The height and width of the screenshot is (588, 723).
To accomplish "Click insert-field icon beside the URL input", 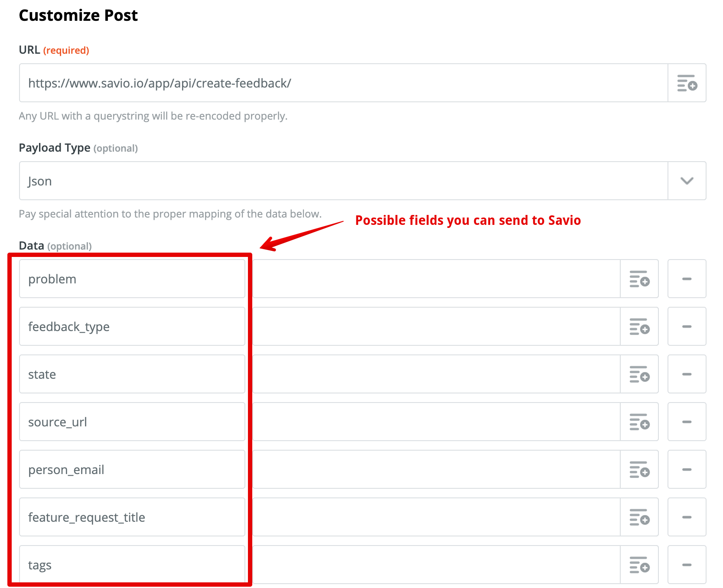I will coord(687,83).
